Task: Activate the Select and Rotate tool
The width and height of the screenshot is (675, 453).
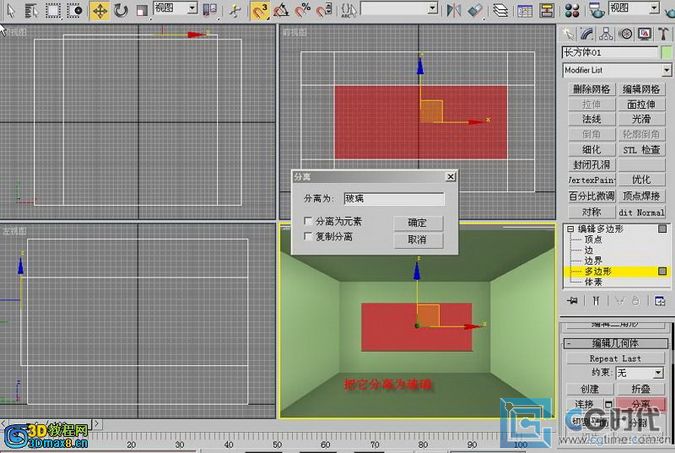Action: pyautogui.click(x=121, y=10)
